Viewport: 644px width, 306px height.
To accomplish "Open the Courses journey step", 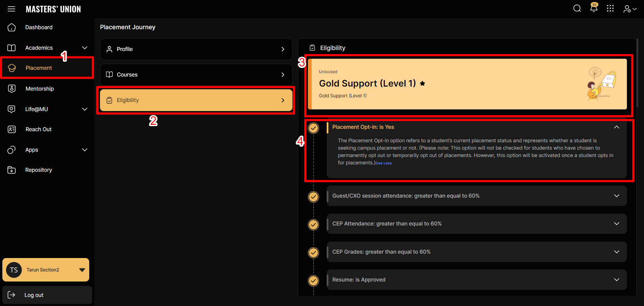I will click(196, 74).
